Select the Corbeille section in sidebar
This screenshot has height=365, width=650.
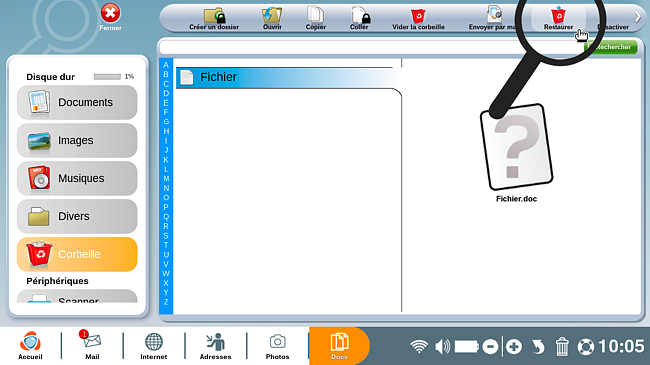pos(77,254)
